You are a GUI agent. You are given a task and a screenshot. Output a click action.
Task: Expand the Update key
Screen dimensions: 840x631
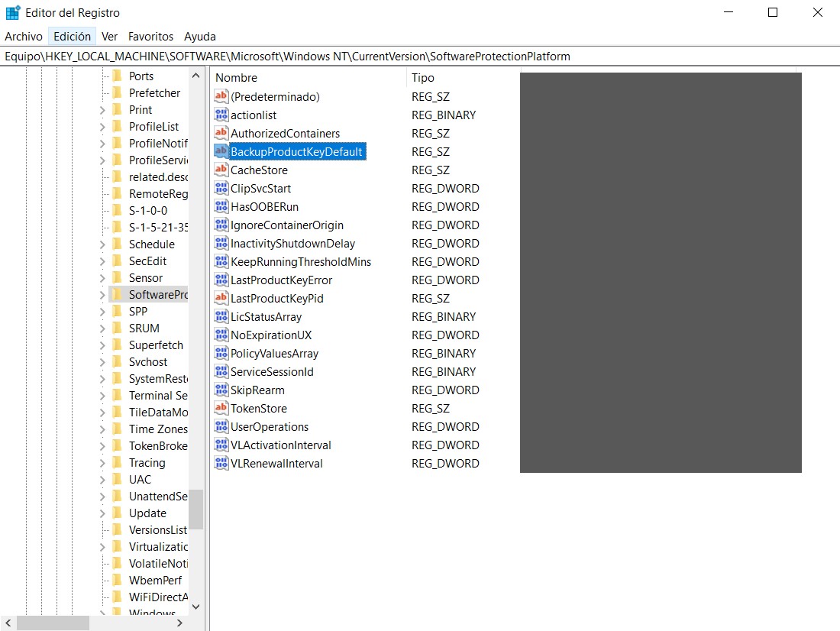pyautogui.click(x=102, y=513)
